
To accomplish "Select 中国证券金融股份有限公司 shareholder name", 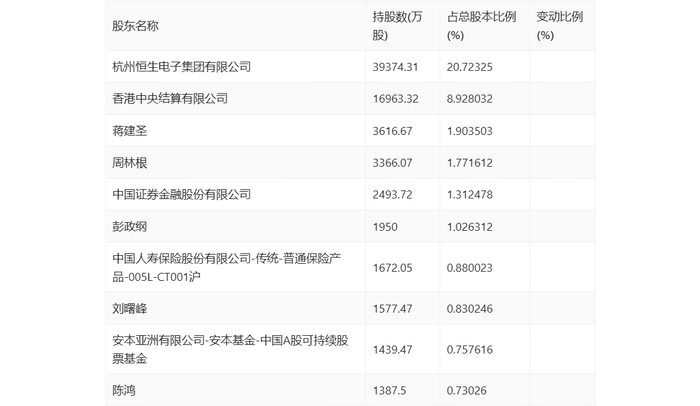I will tap(181, 194).
